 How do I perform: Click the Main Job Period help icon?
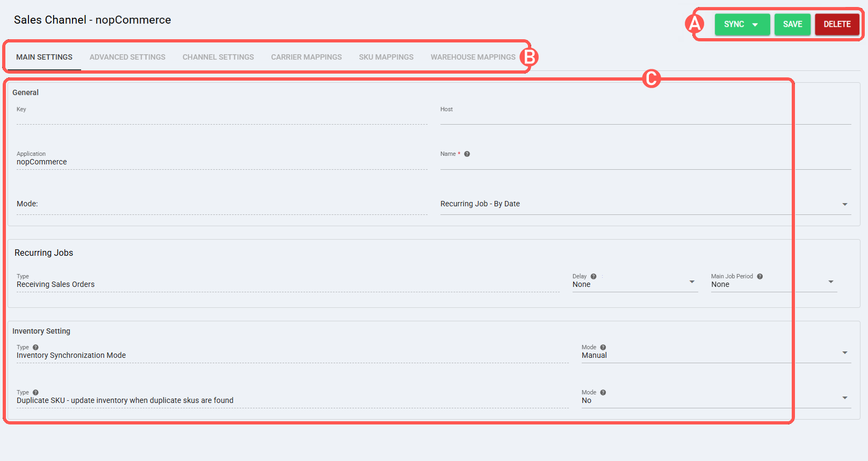click(760, 277)
